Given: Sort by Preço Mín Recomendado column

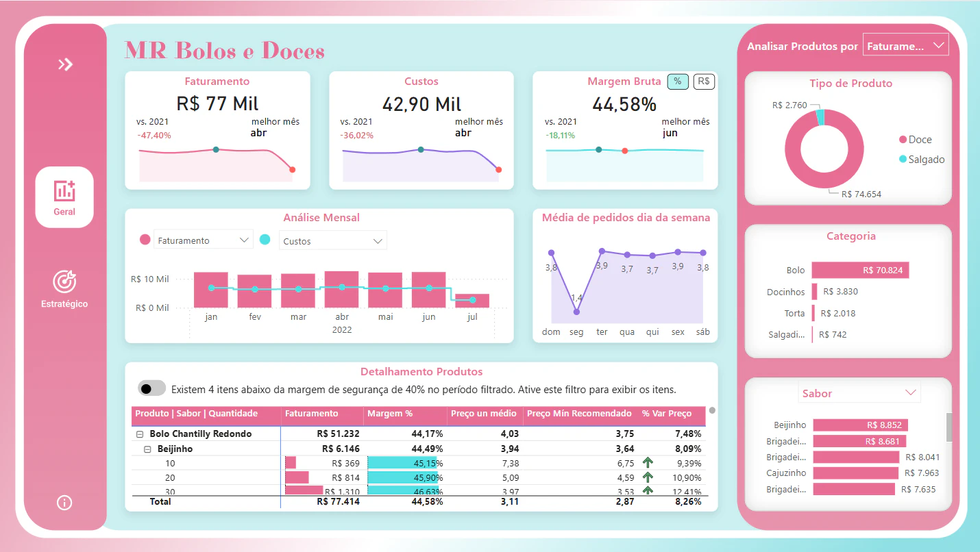Looking at the screenshot, I should (580, 414).
